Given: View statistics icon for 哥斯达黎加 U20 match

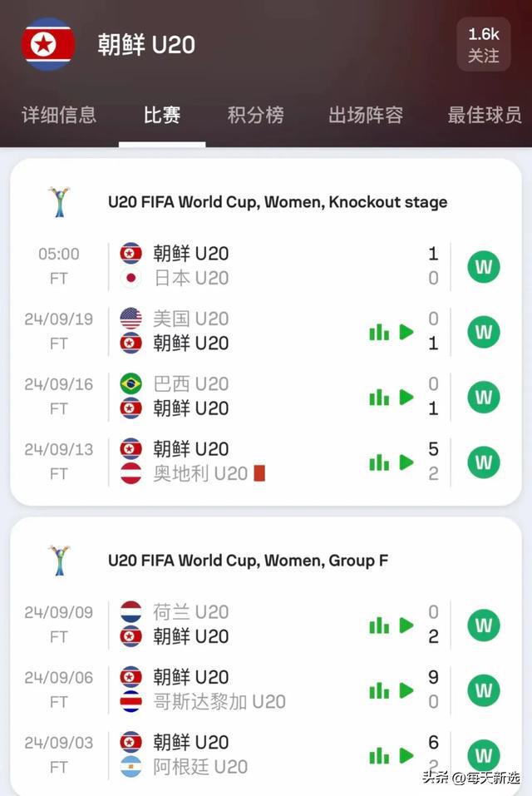Looking at the screenshot, I should point(379,690).
